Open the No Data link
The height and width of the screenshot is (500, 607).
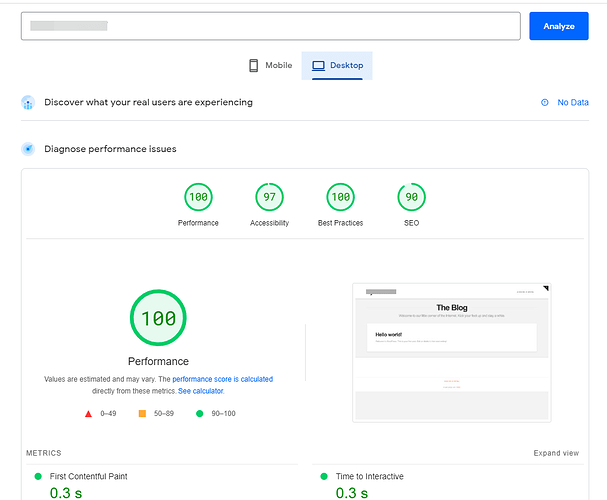click(572, 102)
